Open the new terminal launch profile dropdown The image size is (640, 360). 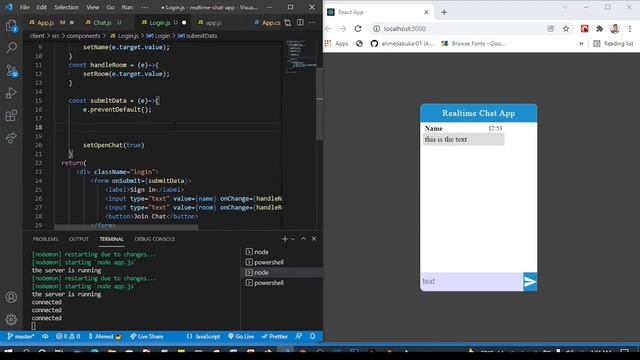(x=293, y=239)
